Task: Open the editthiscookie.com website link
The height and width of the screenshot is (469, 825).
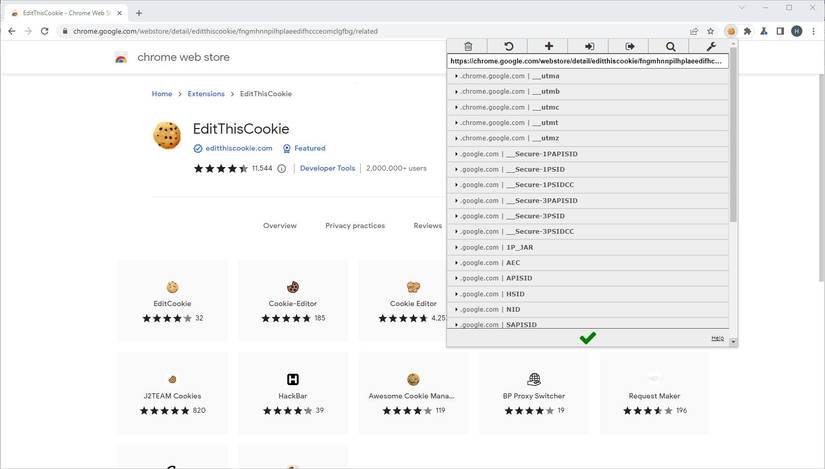Action: click(x=238, y=148)
